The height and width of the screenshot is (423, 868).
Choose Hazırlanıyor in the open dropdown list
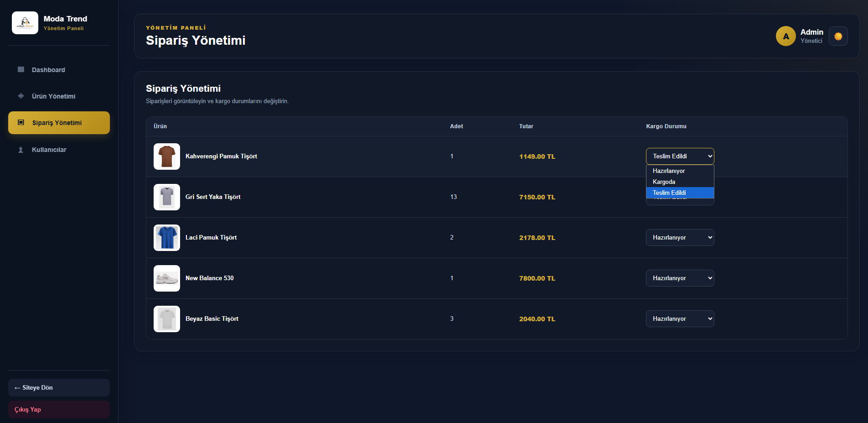click(x=680, y=171)
